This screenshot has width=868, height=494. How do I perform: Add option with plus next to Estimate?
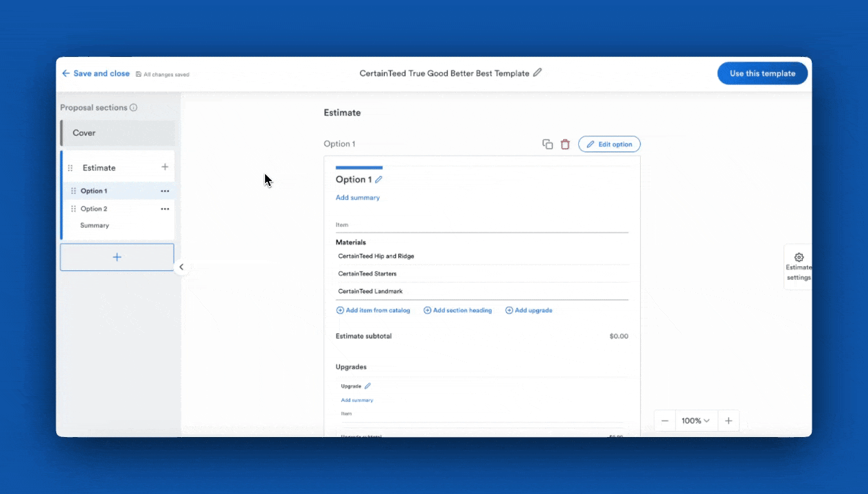coord(165,167)
